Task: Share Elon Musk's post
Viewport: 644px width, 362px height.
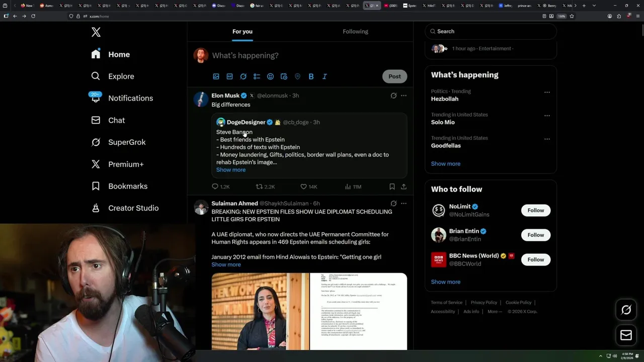Action: (x=404, y=187)
